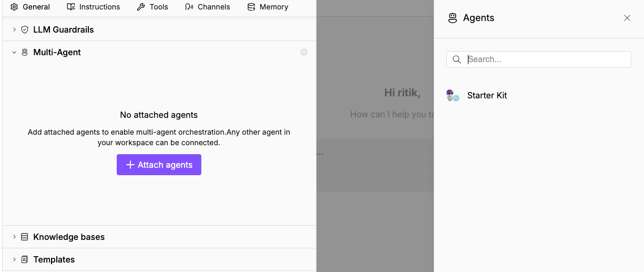
Task: Close the Agents panel
Action: (x=627, y=18)
